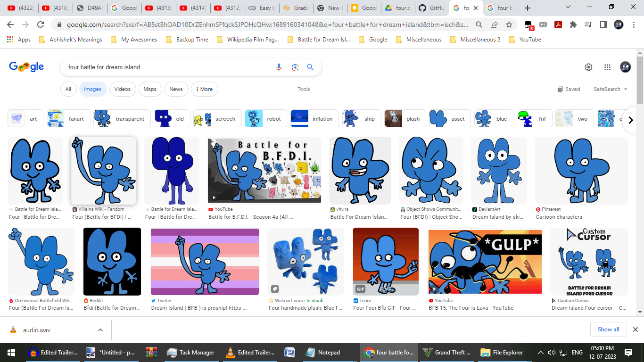Open Google Lens image search icon
The image size is (644, 362).
[295, 67]
